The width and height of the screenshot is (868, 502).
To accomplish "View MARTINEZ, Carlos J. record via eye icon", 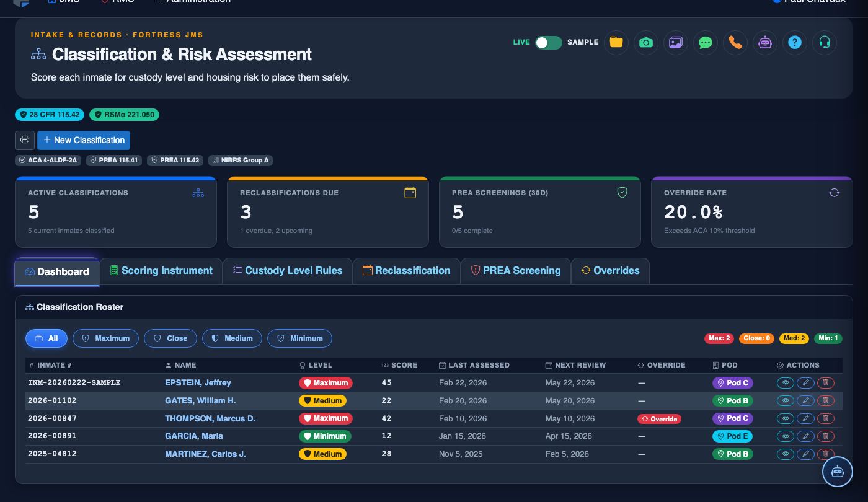I will [x=786, y=454].
